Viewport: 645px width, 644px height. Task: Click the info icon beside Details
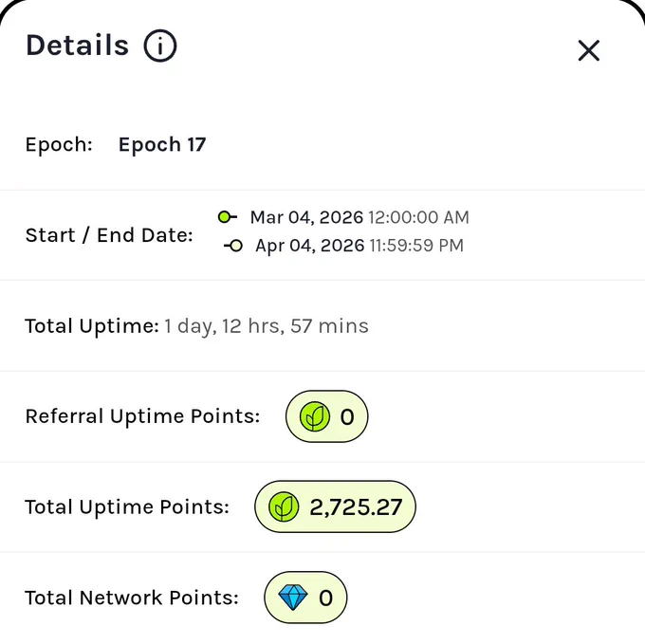pos(160,46)
